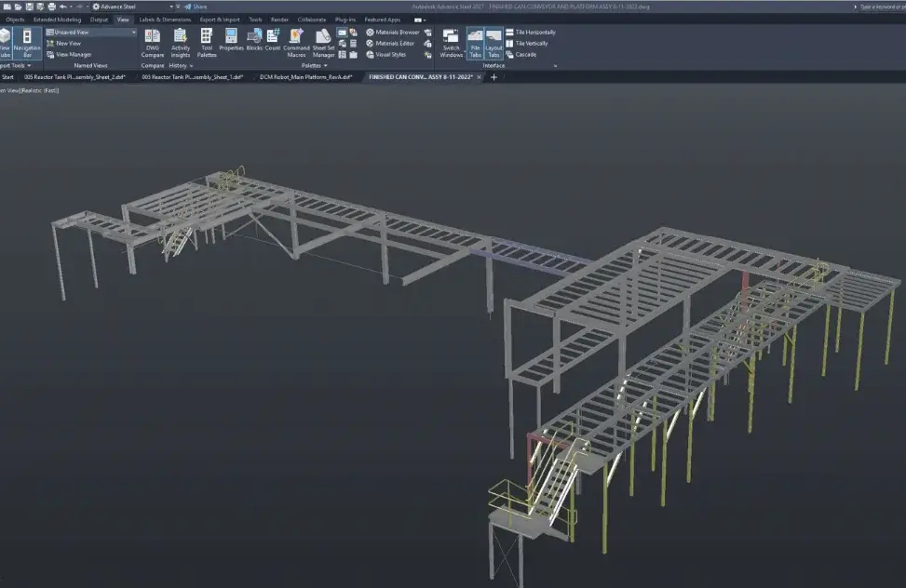The height and width of the screenshot is (588, 906).
Task: Print the drawing with the Plot icon
Action: click(x=51, y=7)
